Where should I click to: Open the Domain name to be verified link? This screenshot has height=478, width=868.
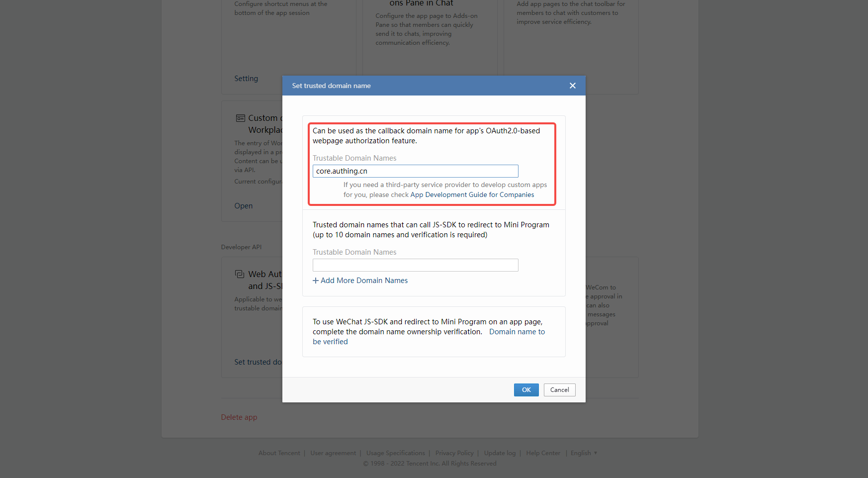[x=517, y=332]
